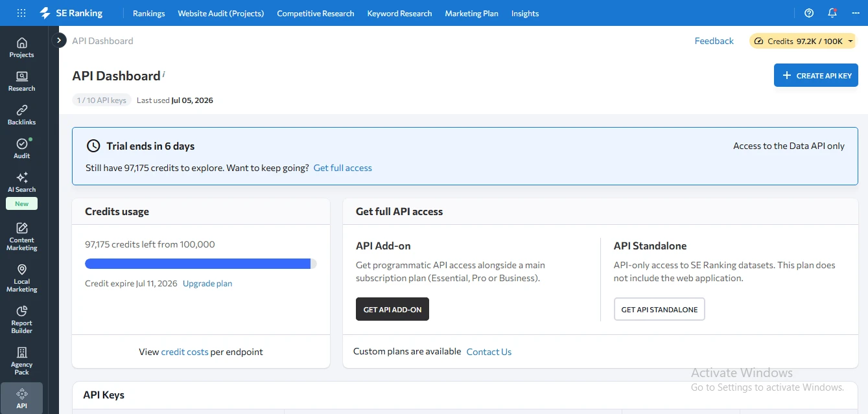Open Keyword Research menu

pyautogui.click(x=399, y=13)
